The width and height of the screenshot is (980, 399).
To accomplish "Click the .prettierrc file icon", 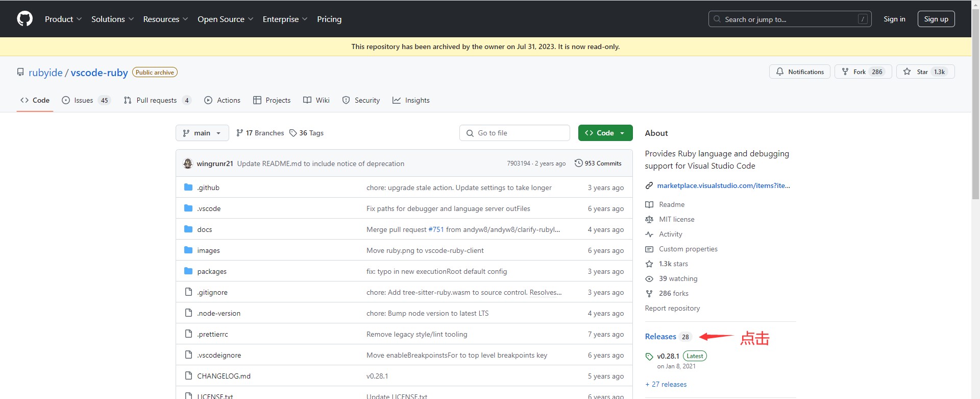I will (188, 334).
